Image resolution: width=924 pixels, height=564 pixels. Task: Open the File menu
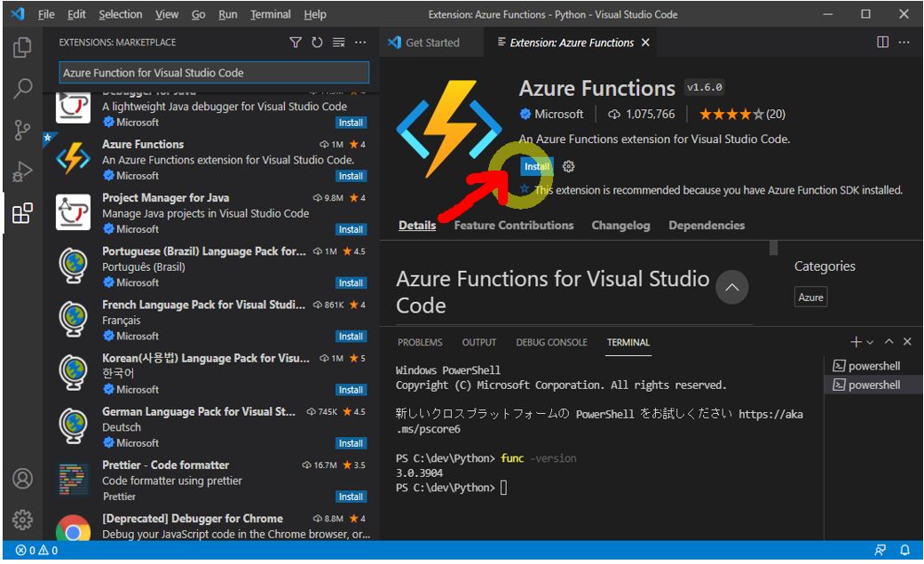click(46, 14)
